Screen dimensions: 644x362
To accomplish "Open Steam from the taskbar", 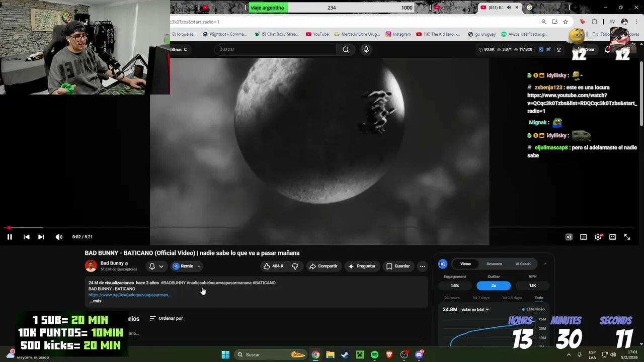I will (345, 354).
